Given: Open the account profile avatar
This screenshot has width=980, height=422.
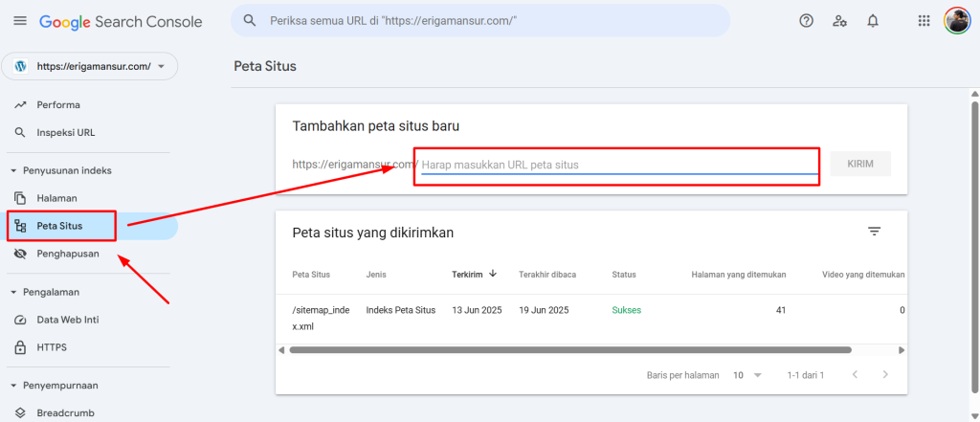Looking at the screenshot, I should 957,21.
